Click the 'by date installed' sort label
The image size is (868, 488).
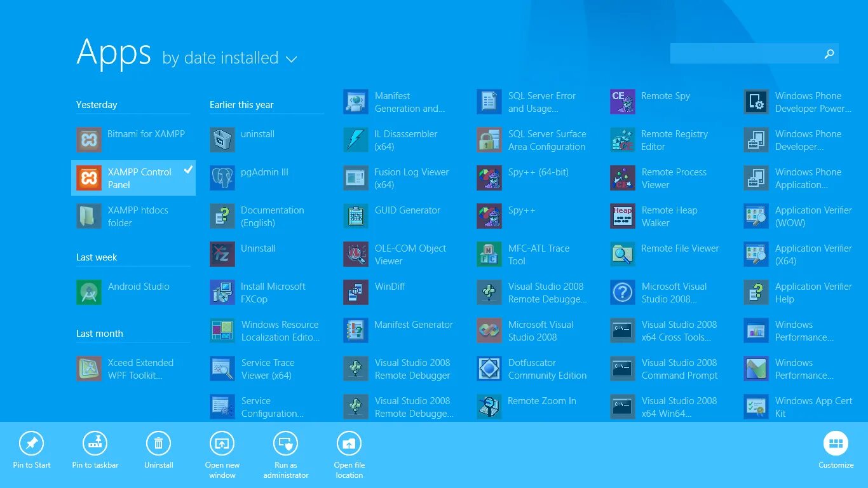tap(220, 58)
